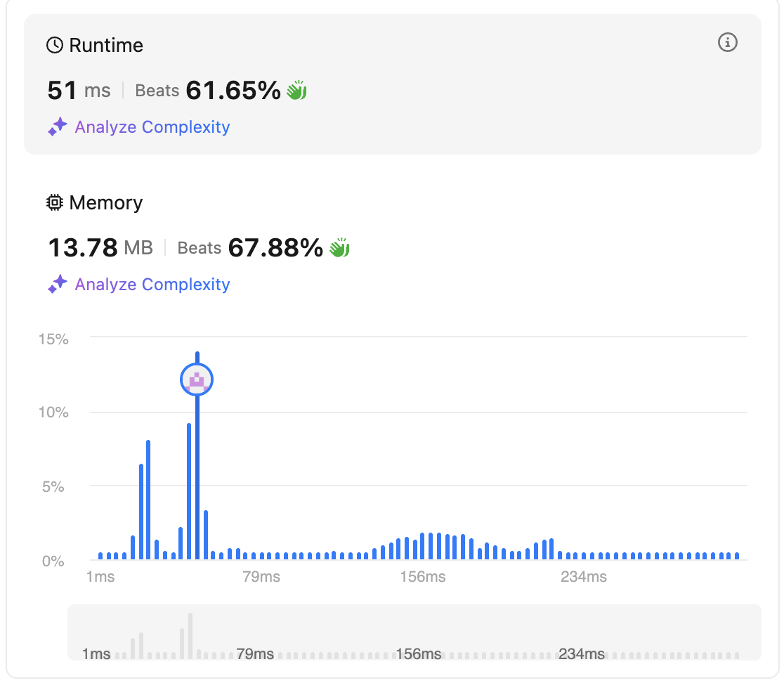Open Analyze Complexity for Memory
The width and height of the screenshot is (784, 690).
click(x=152, y=285)
